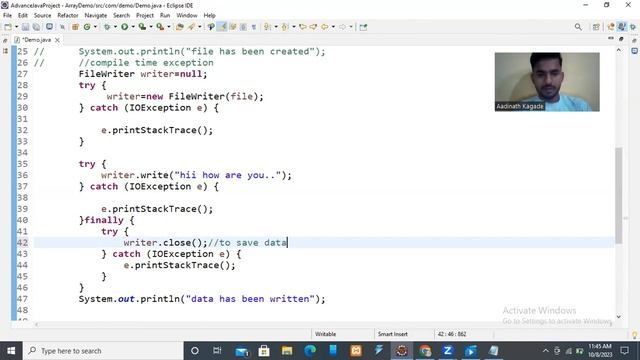
Task: Click the Last Edit Location icon
Action: point(302,27)
